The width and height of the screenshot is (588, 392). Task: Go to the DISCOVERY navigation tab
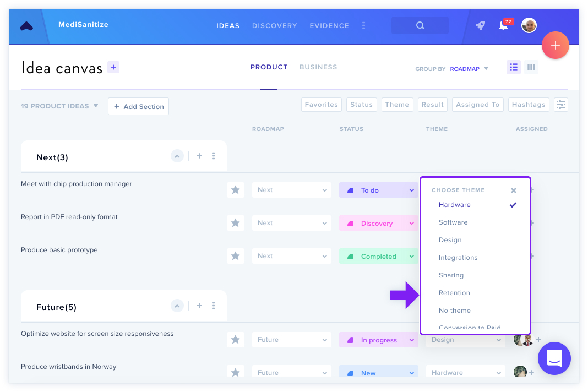275,25
